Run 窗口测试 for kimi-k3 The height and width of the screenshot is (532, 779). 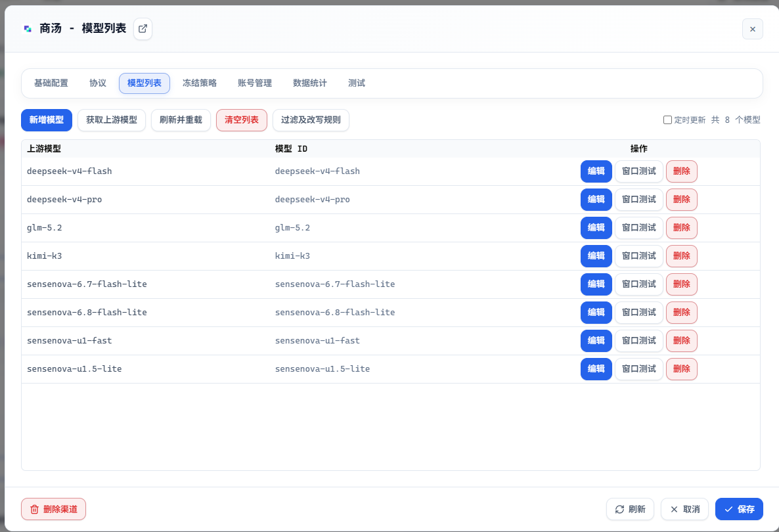coord(639,256)
